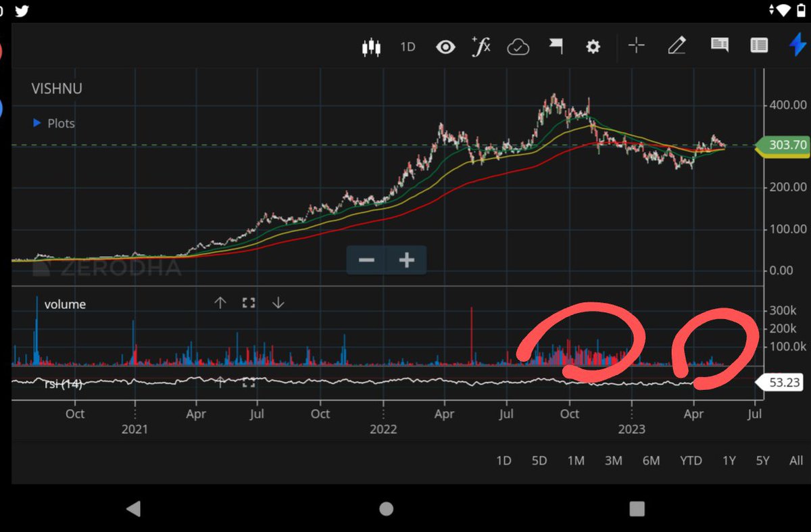The height and width of the screenshot is (532, 811).
Task: Zoom out with the minus button
Action: (x=366, y=260)
